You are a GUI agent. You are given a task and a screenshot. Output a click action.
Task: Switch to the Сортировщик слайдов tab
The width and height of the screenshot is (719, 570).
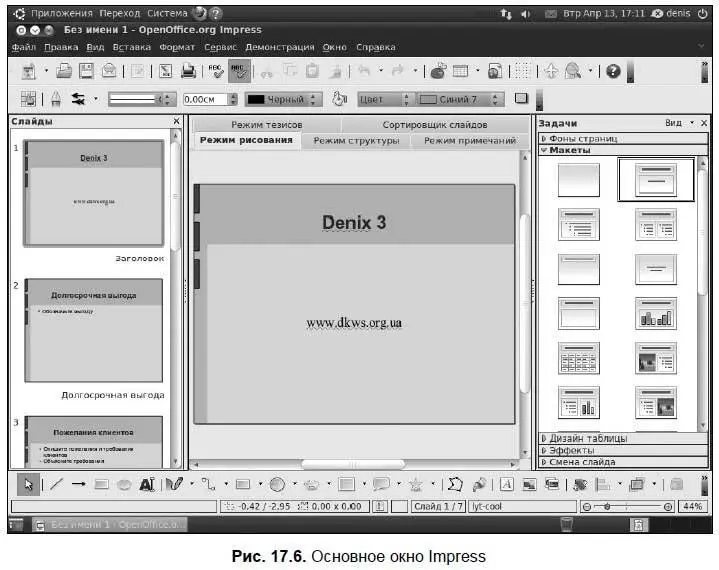coord(435,125)
